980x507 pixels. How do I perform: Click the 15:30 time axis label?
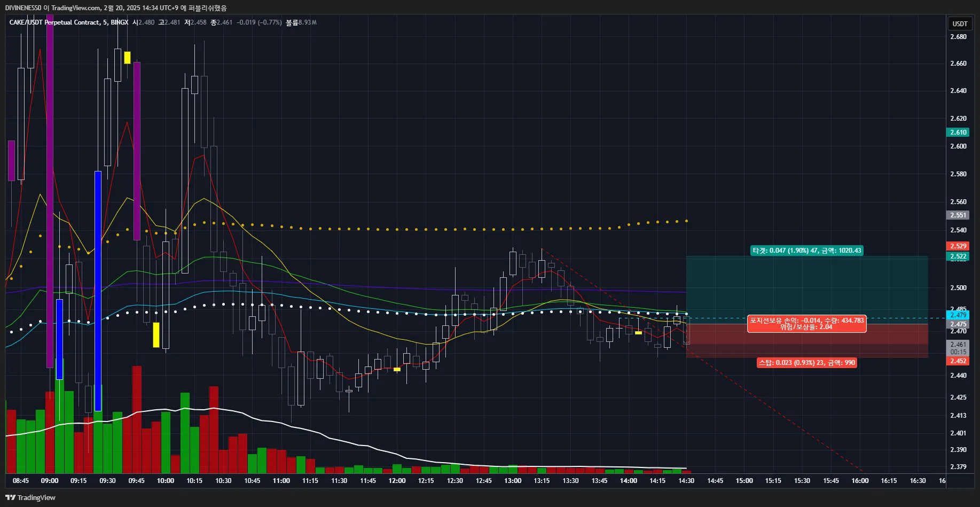coord(802,481)
